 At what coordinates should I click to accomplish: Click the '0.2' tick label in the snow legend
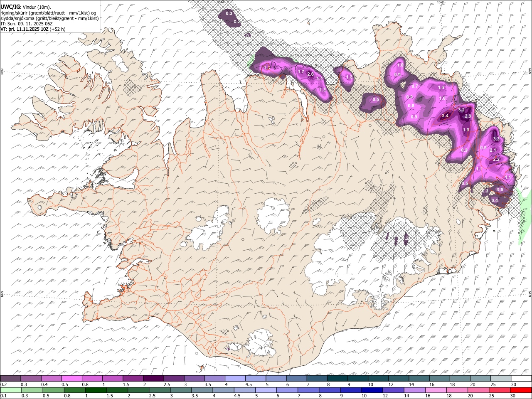pyautogui.click(x=3, y=384)
